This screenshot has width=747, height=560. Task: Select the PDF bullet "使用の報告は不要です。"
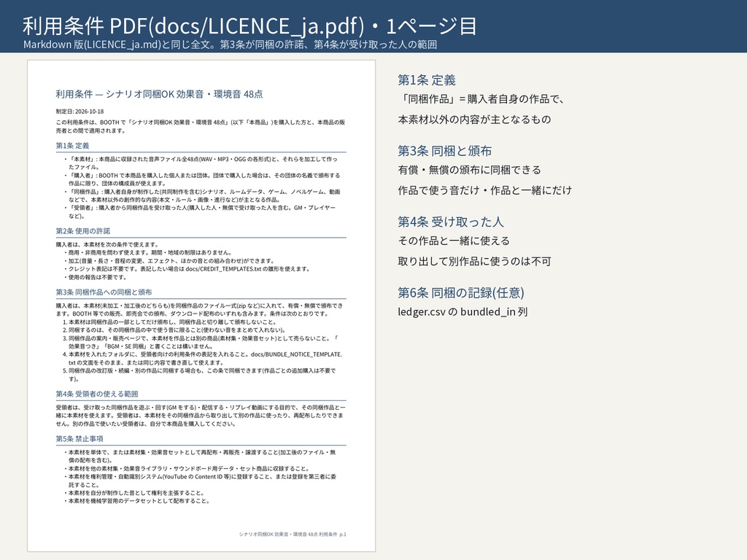97,277
